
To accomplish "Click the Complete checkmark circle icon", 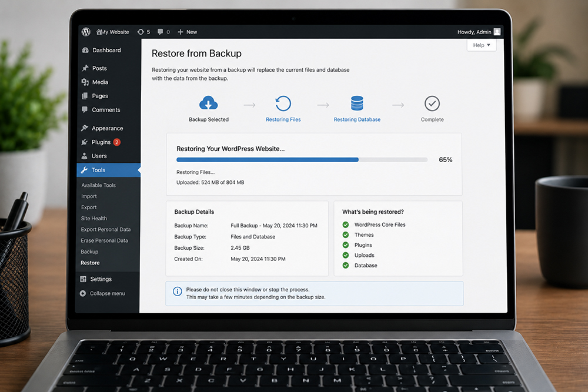I will [x=432, y=103].
